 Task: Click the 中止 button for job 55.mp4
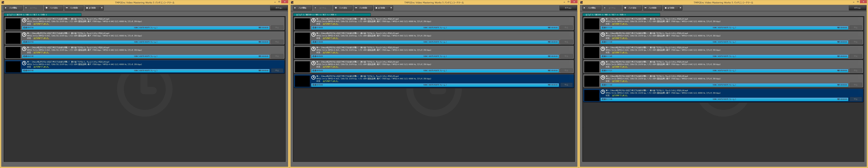pyautogui.click(x=566, y=85)
